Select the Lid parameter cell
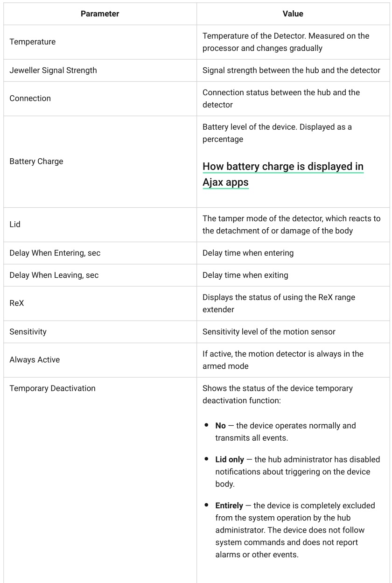Screen dimensions: 392x583 click(100, 225)
